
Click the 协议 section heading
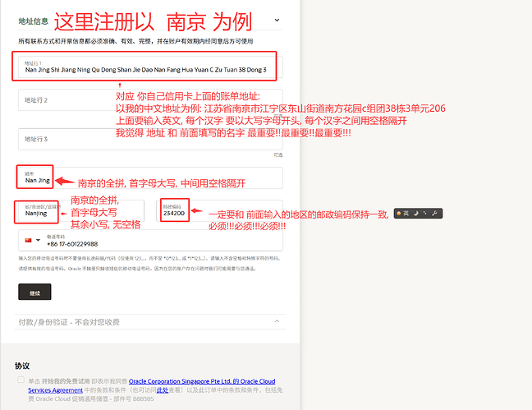[x=22, y=366]
